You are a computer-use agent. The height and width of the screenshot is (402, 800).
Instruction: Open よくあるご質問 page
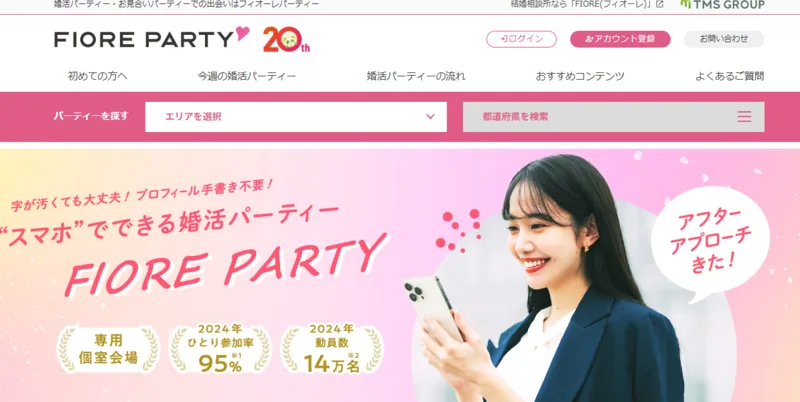point(730,77)
